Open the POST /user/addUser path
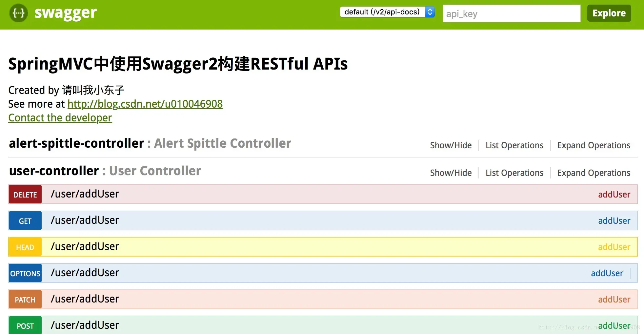Viewport: 644px width, 334px height. pyautogui.click(x=85, y=325)
